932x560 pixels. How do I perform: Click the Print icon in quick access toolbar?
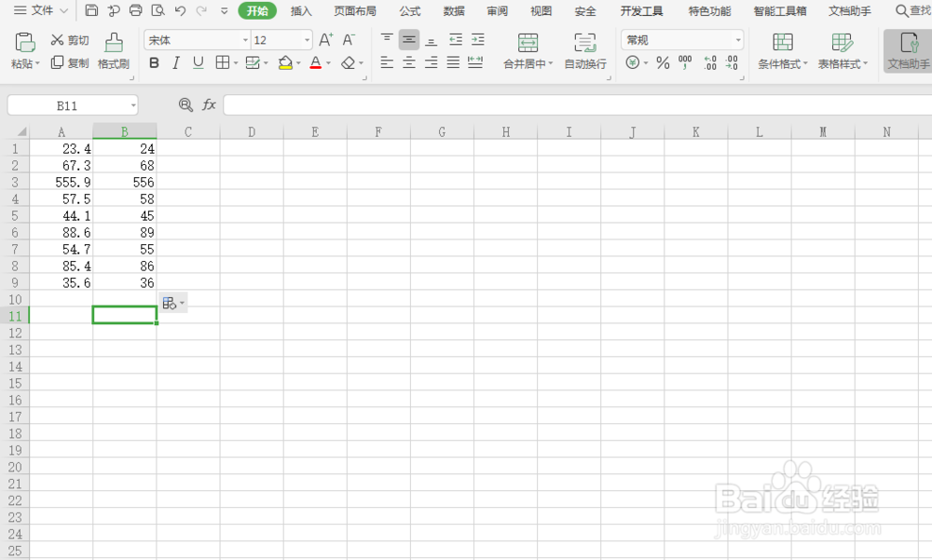point(135,10)
